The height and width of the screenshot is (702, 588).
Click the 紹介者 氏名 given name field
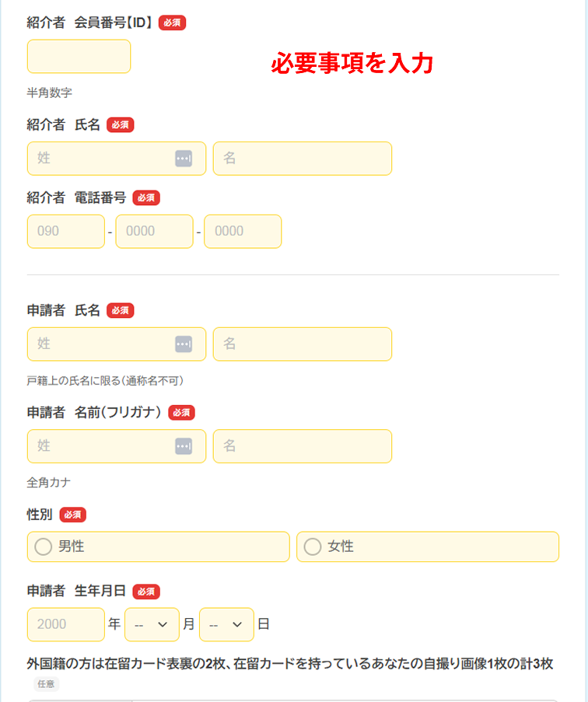[x=302, y=159]
